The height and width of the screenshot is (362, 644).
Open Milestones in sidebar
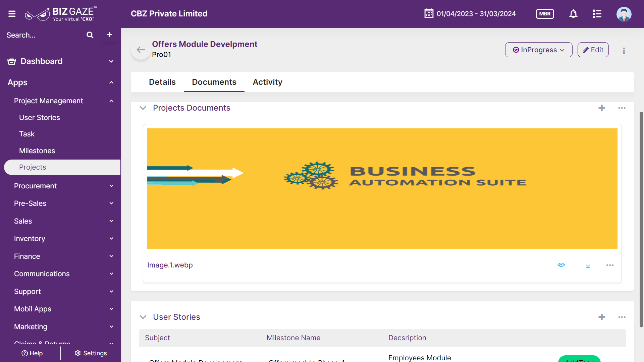click(37, 151)
